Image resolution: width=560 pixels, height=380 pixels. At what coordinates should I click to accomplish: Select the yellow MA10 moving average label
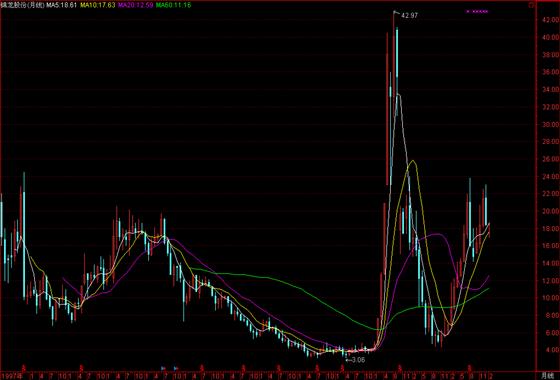[x=98, y=5]
